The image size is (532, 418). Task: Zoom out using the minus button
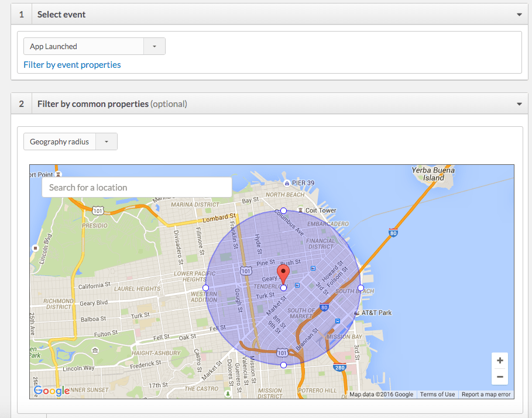point(499,376)
